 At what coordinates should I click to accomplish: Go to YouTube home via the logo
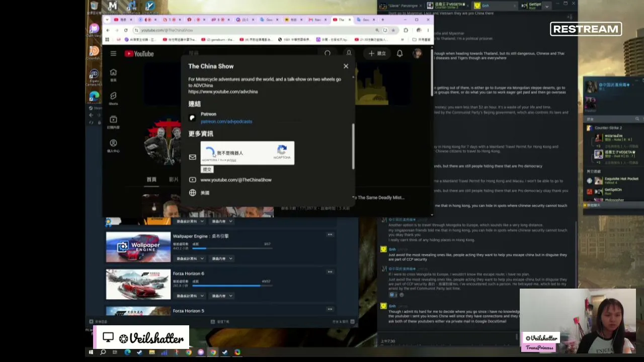click(x=139, y=54)
